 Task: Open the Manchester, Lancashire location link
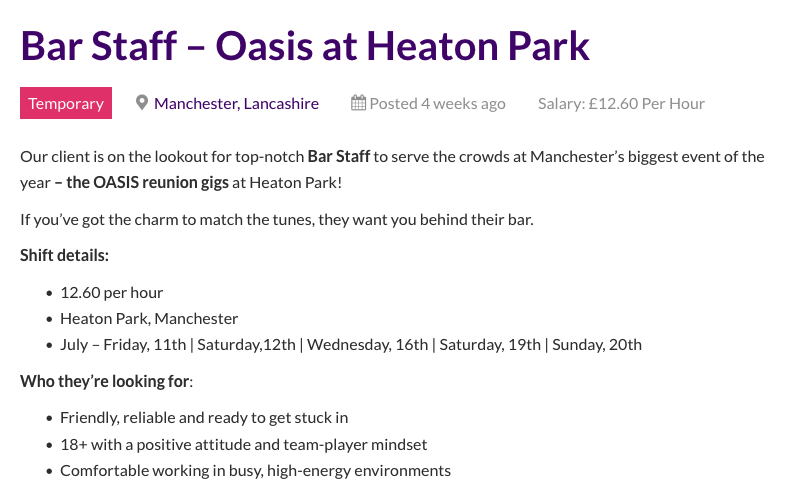(x=236, y=104)
